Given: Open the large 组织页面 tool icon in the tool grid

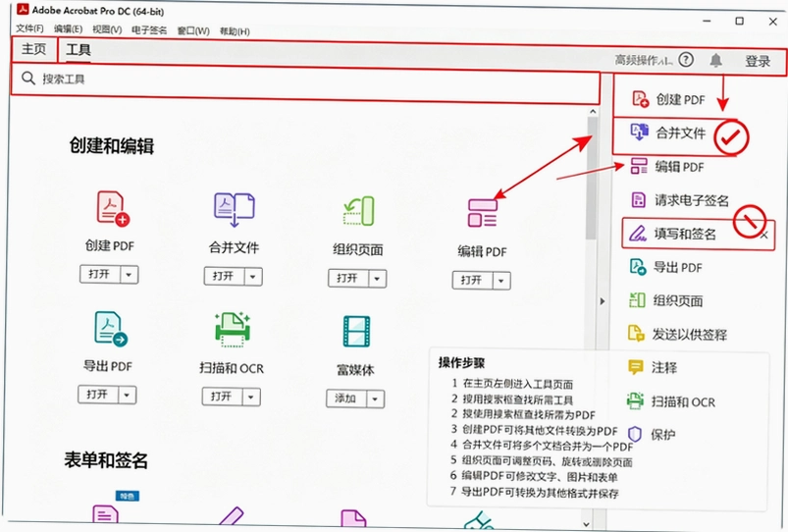Looking at the screenshot, I should 358,211.
